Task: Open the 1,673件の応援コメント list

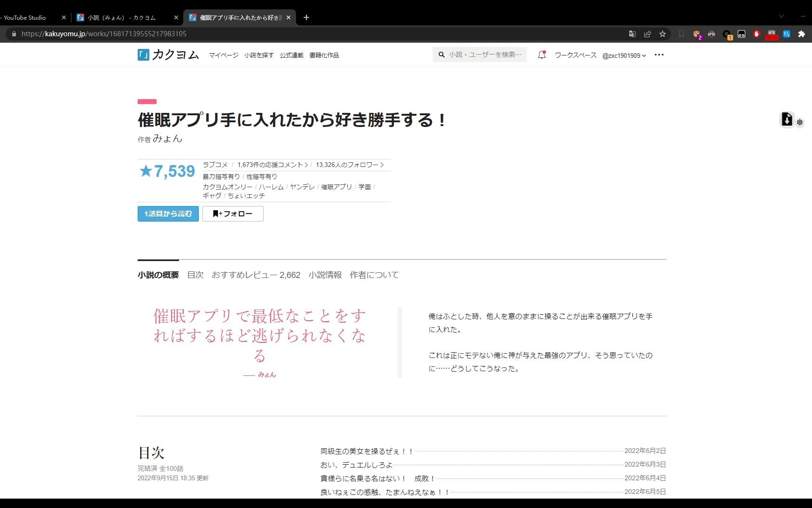Action: click(273, 165)
